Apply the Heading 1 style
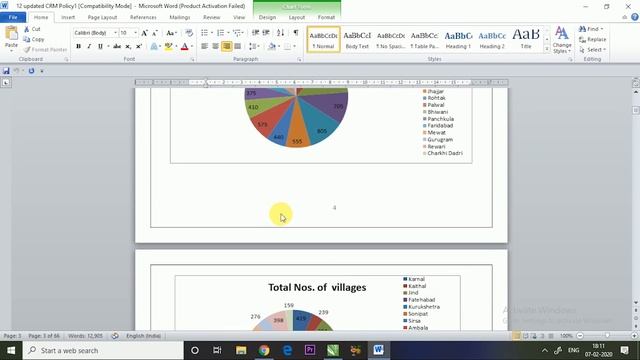The image size is (640, 360). 458,40
